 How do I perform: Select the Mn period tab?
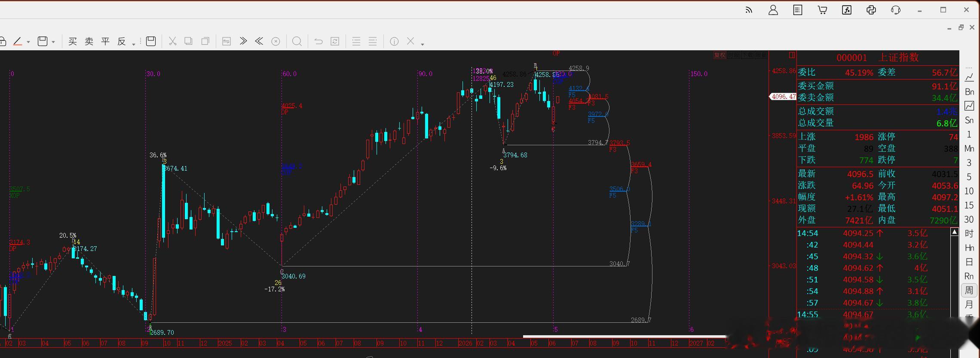[x=969, y=148]
